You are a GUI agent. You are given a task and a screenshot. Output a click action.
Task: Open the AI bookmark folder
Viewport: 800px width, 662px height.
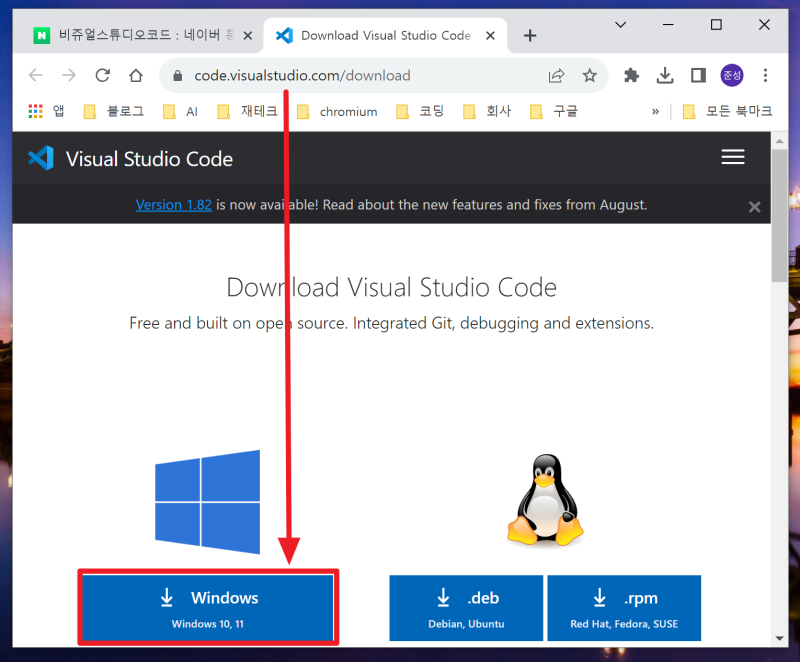click(181, 111)
